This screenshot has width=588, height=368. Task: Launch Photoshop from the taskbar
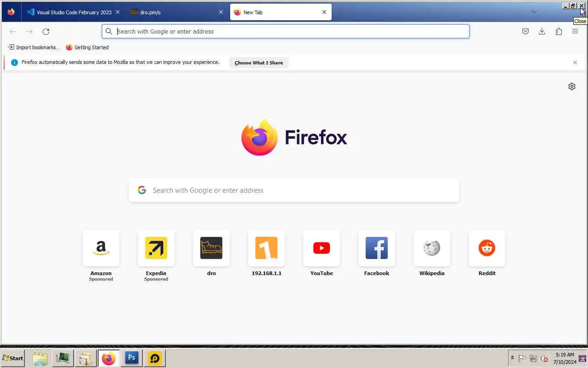click(132, 358)
